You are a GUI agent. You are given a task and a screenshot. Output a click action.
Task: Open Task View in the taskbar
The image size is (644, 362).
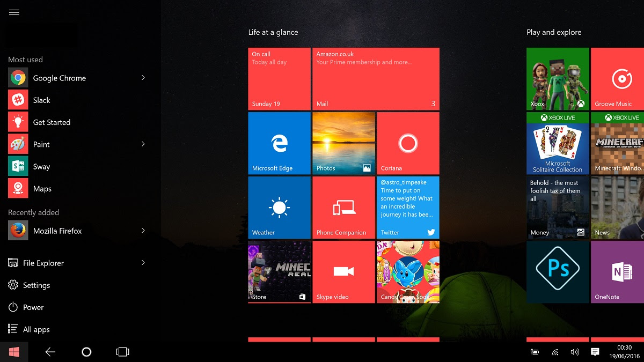point(122,352)
